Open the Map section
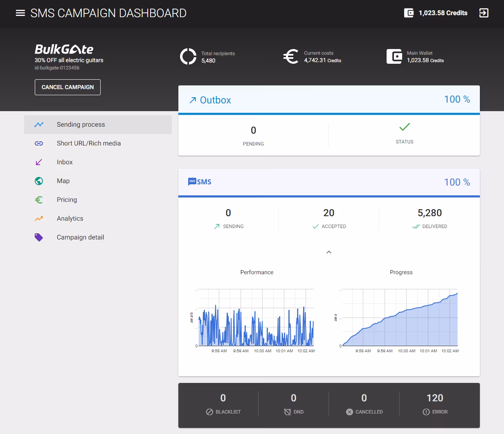This screenshot has width=504, height=434. point(98,181)
